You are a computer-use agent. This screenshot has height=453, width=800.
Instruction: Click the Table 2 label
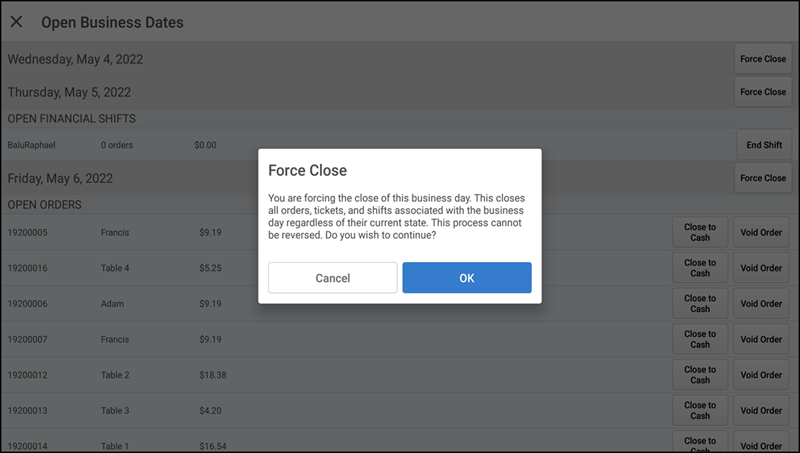tap(115, 375)
